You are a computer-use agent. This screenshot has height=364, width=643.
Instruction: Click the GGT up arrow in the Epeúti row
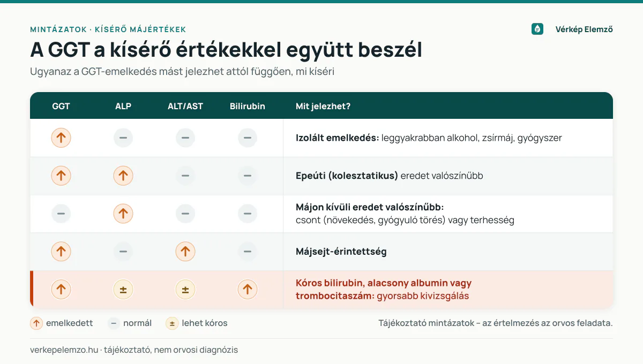pos(61,176)
